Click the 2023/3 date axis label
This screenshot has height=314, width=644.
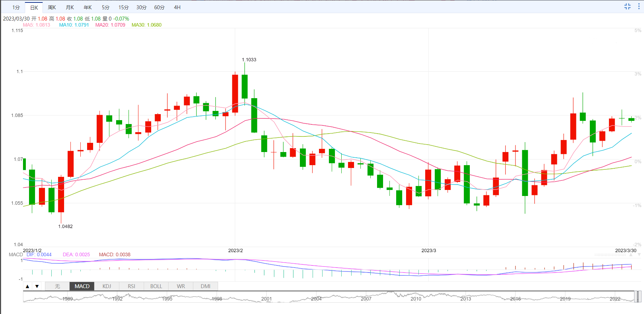click(429, 251)
